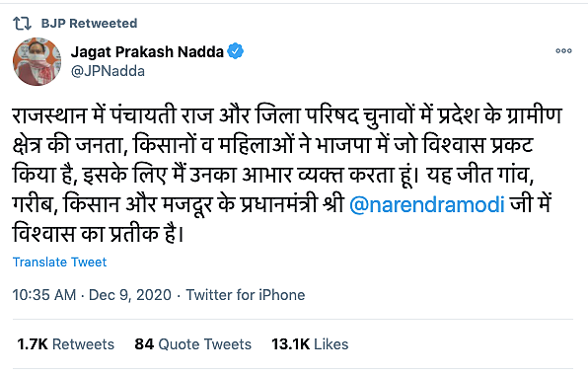Click the blue verified badge
This screenshot has height=375, width=588.
point(236,51)
